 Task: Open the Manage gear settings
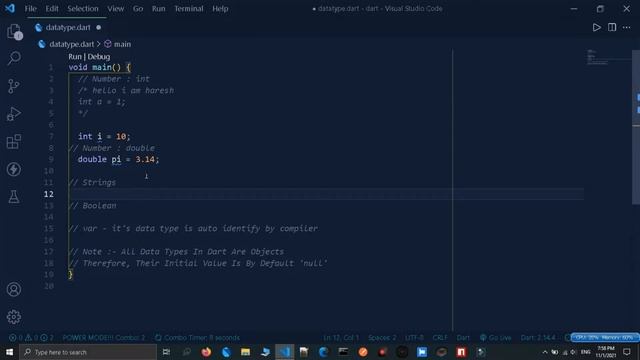pyautogui.click(x=14, y=317)
